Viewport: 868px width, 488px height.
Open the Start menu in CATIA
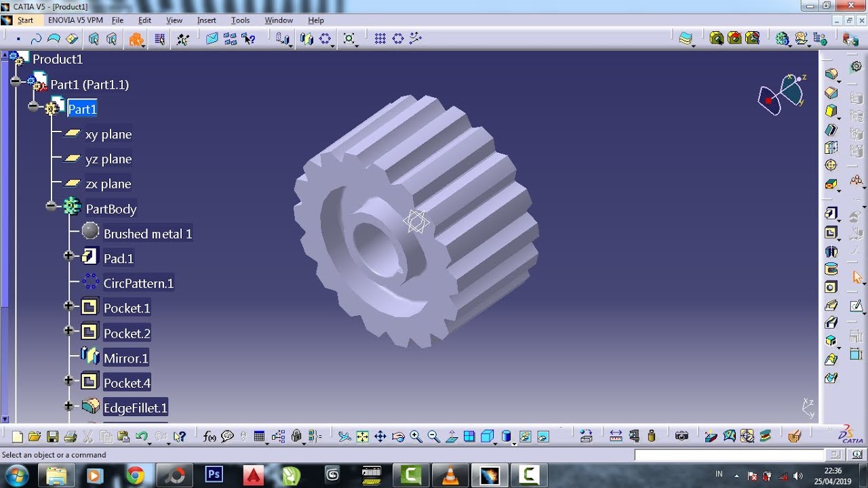25,20
